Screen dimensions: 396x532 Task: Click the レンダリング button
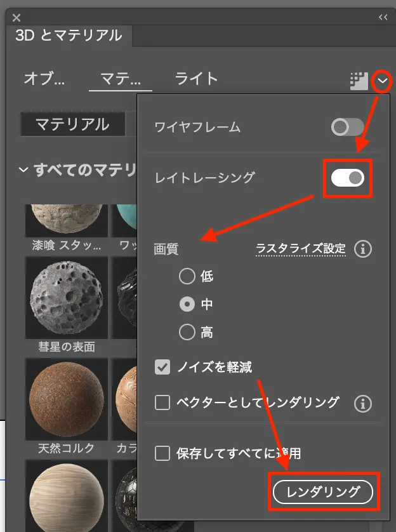point(323,491)
